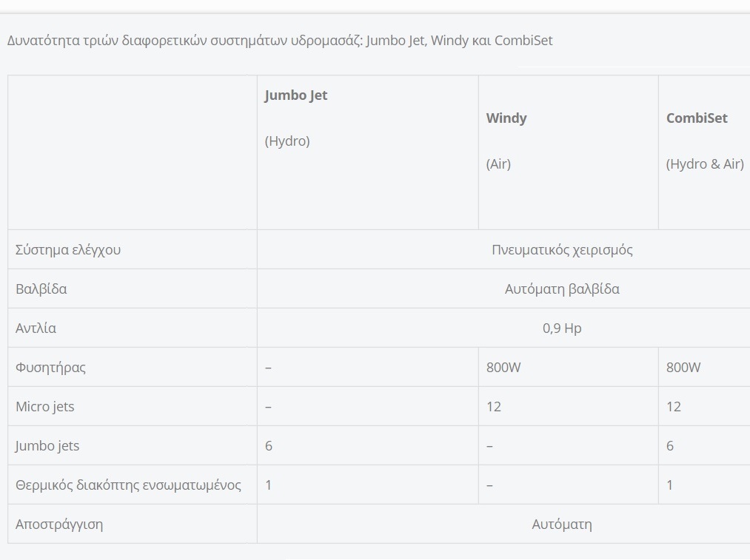Click the Jumbo Jet column header
The height and width of the screenshot is (560, 750).
point(296,95)
